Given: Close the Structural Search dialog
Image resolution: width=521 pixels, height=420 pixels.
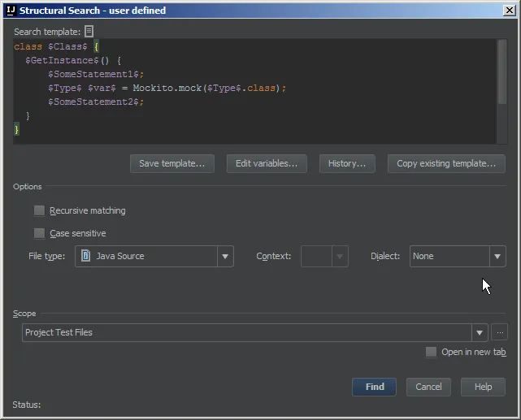Looking at the screenshot, I should tap(510, 11).
